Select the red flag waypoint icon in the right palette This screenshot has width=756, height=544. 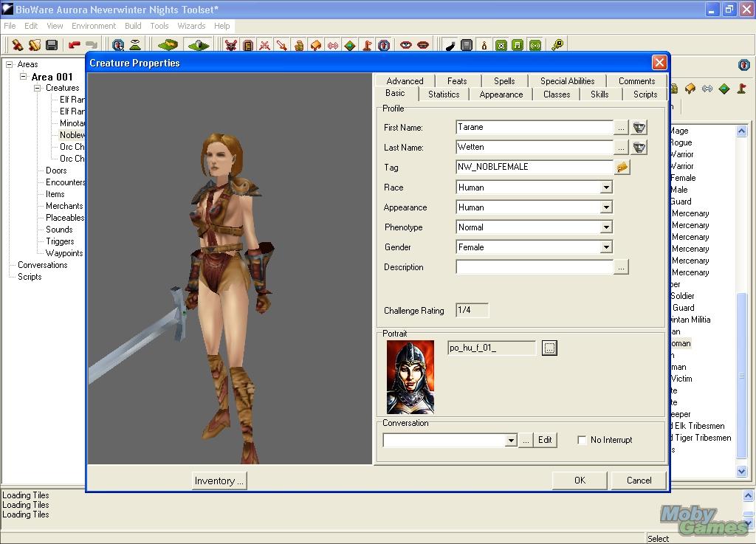(x=741, y=89)
